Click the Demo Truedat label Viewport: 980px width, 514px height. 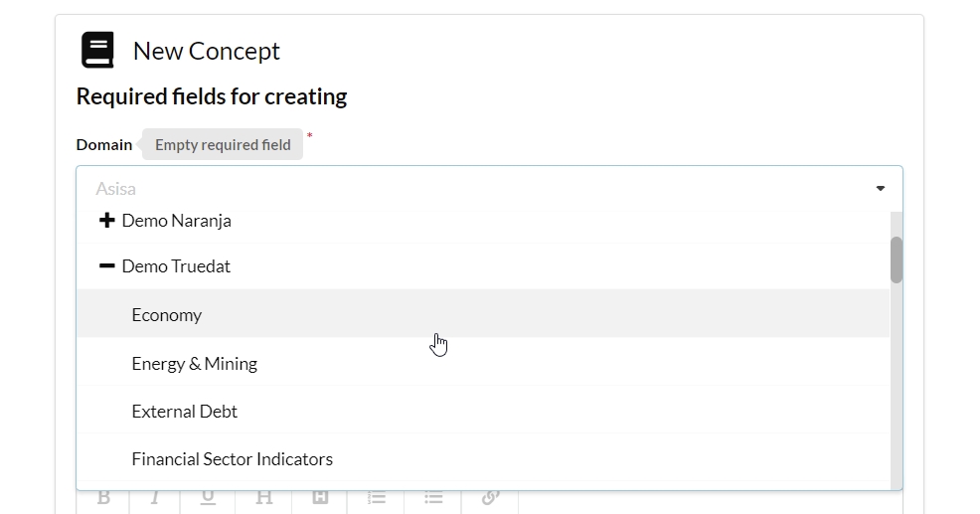coord(176,266)
